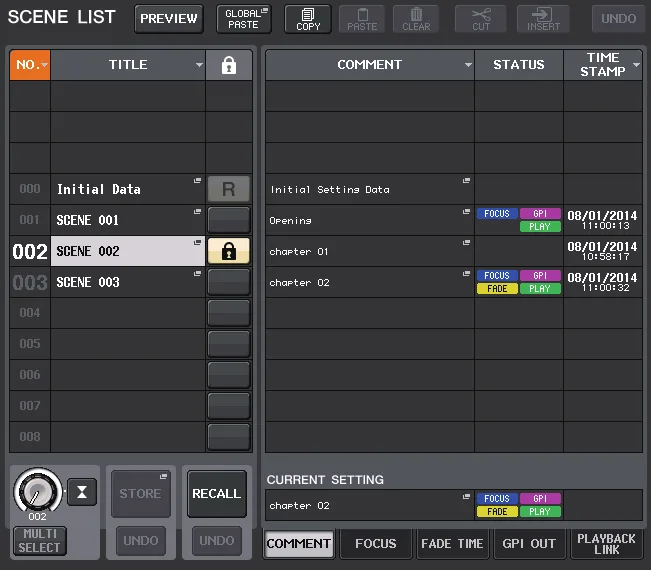
Task: Click the read-only R indicator for scene 000
Action: tap(229, 189)
